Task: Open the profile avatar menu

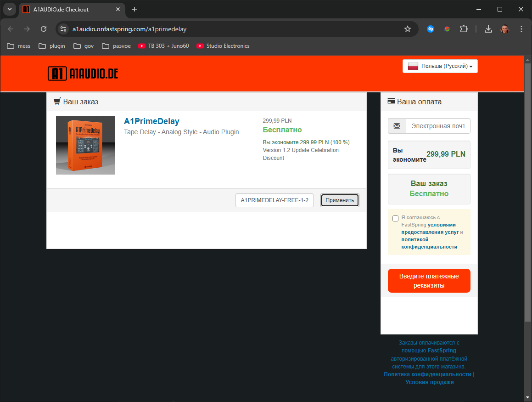Action: pos(504,29)
